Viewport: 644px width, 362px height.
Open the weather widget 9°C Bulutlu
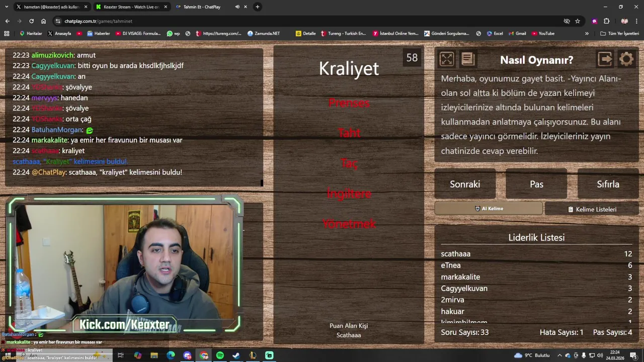(532, 355)
